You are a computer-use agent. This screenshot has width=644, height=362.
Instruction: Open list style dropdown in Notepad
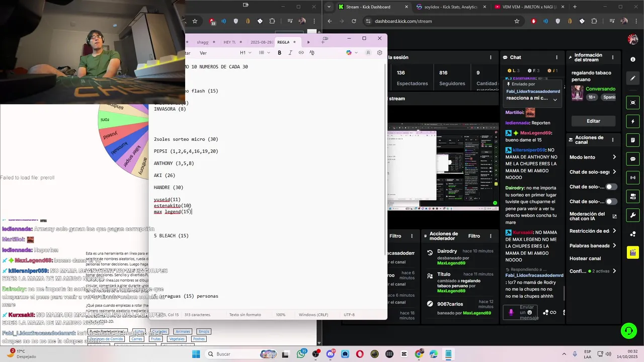264,53
